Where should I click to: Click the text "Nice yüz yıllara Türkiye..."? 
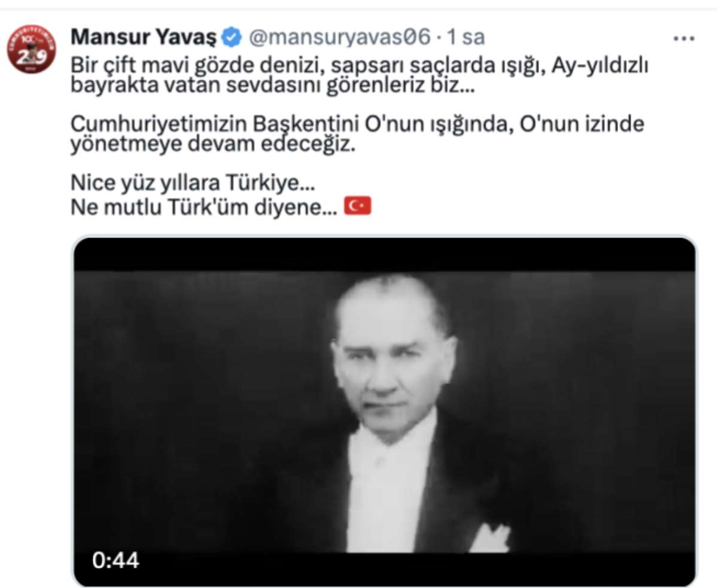coord(192,183)
